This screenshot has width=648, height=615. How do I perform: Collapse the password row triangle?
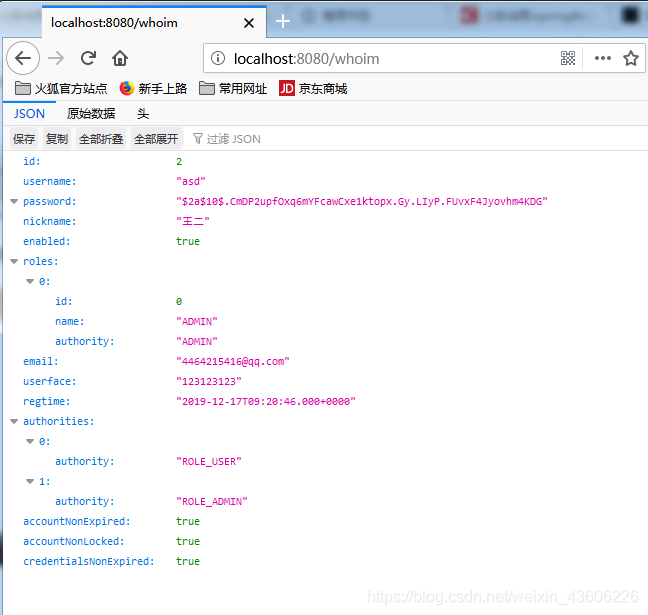click(14, 202)
